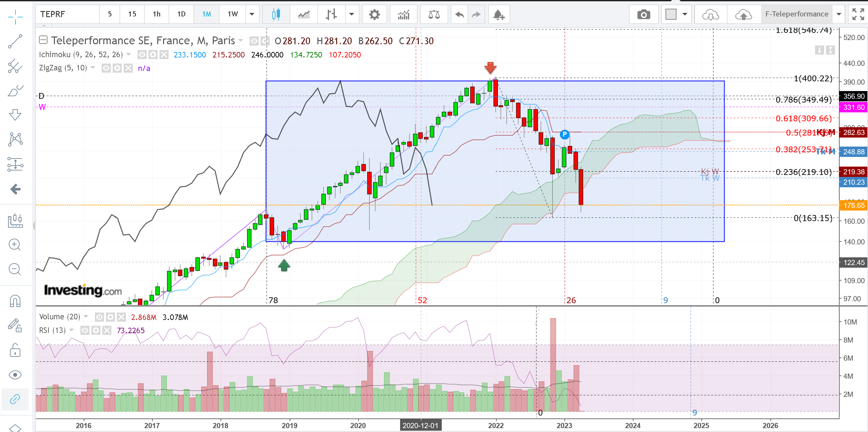The image size is (868, 432).
Task: Toggle Ichimoku indicator visibility
Action: (x=142, y=55)
